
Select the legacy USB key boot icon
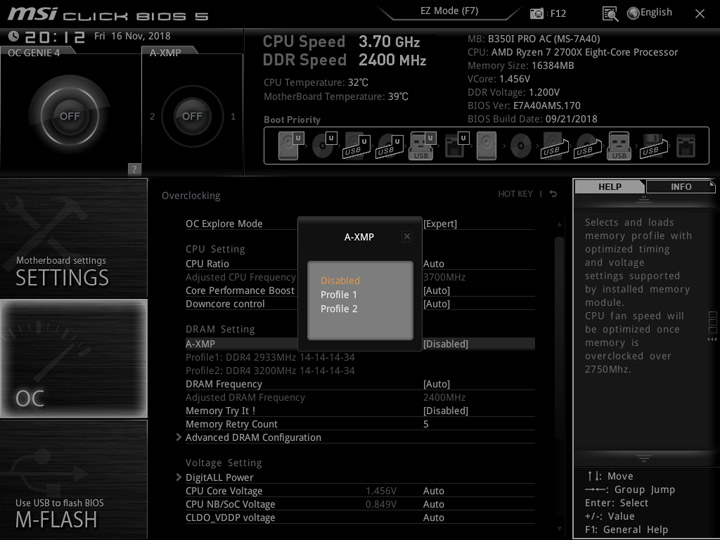click(x=619, y=145)
